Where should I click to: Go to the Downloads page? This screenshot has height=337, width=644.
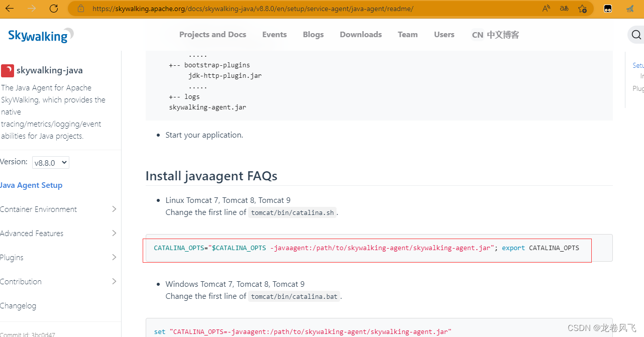point(361,35)
